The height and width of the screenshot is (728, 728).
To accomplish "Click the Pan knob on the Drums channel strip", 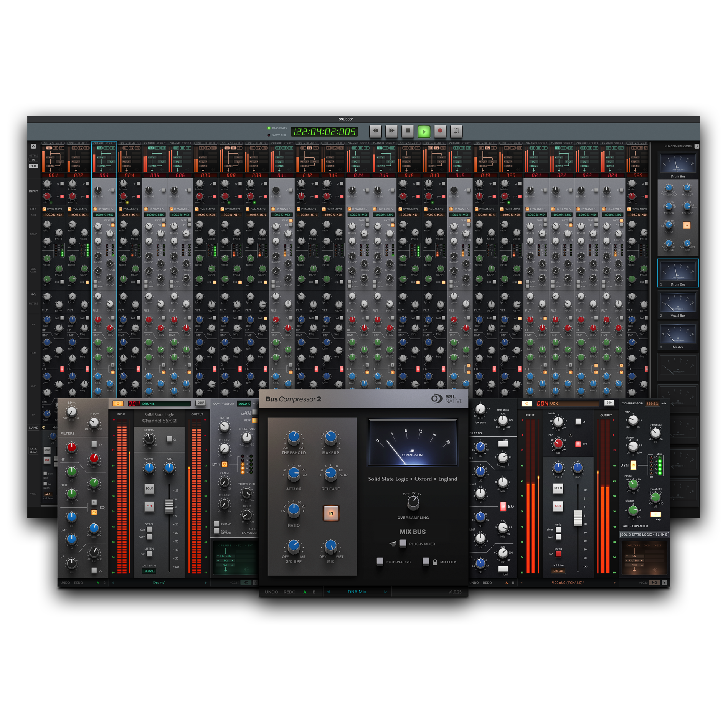I will pos(169,468).
